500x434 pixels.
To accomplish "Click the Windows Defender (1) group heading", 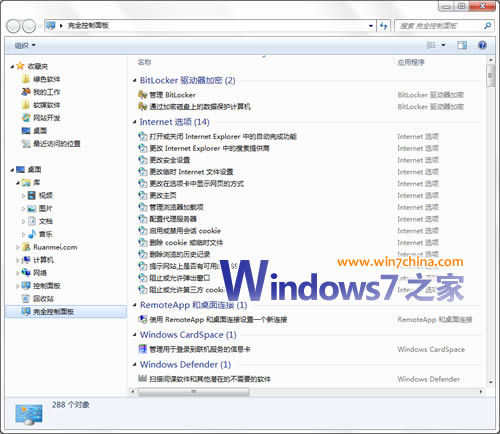I will click(185, 364).
